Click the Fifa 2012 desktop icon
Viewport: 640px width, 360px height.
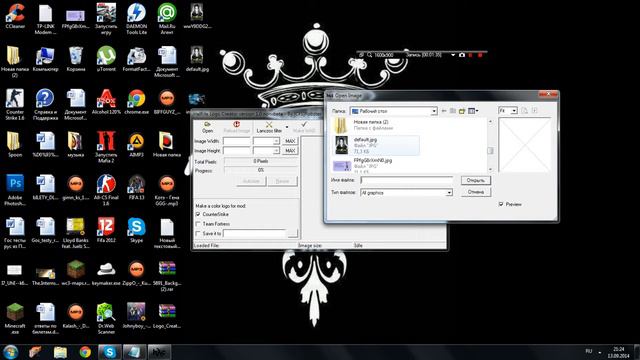pyautogui.click(x=106, y=230)
